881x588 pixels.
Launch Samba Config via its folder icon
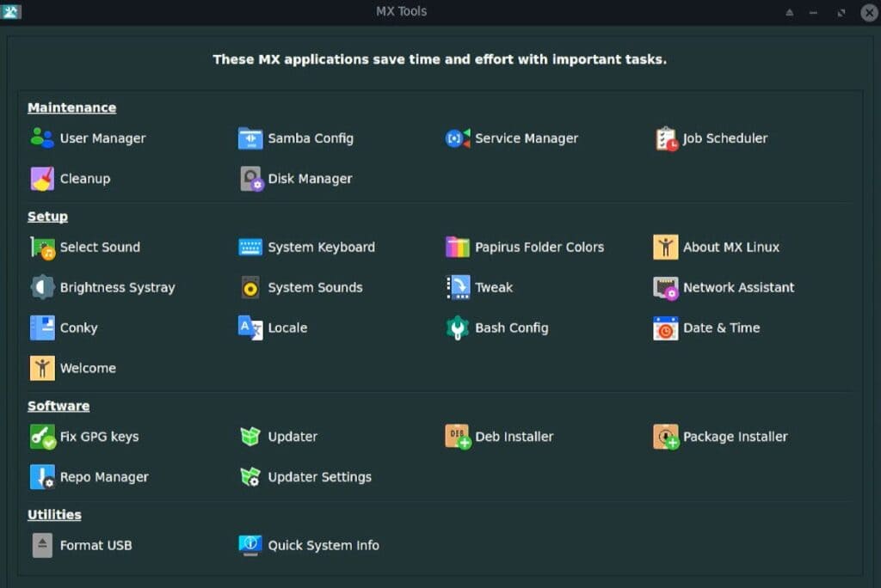250,138
